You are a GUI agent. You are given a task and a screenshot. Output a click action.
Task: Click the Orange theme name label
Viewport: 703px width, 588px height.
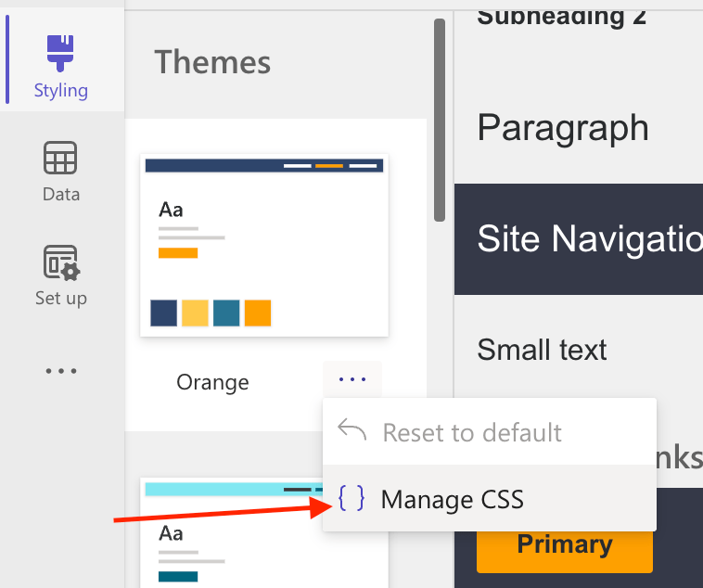point(212,382)
